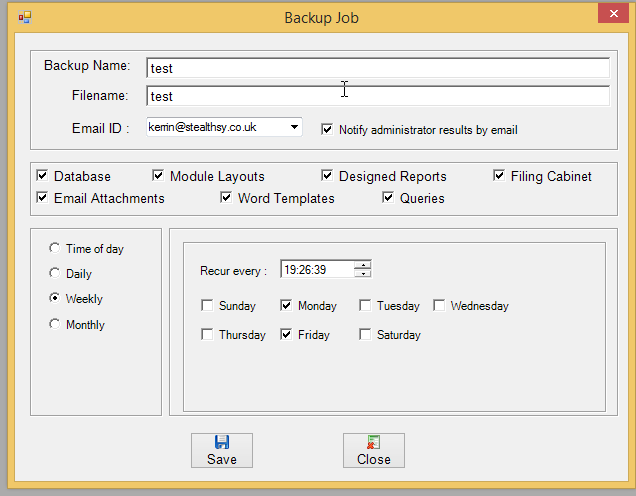Viewport: 636px width, 496px height.
Task: Click the Close button text
Action: point(374,459)
